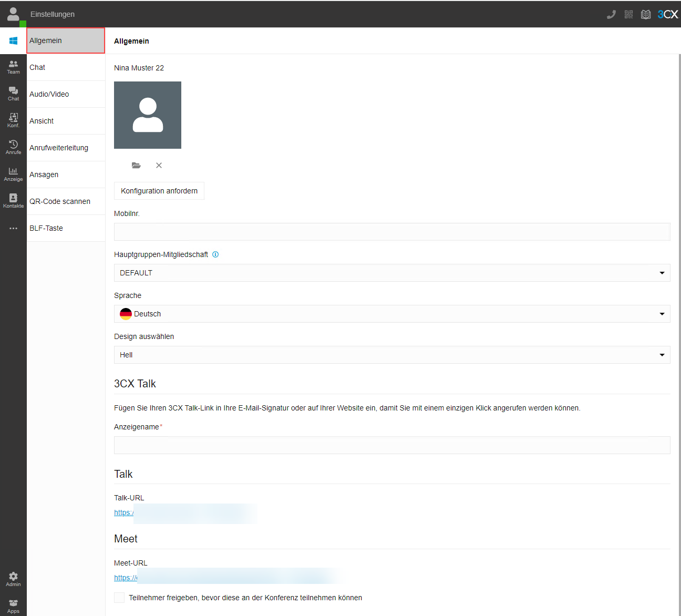The width and height of the screenshot is (681, 616).
Task: Open the Chat settings menu item
Action: (x=66, y=67)
